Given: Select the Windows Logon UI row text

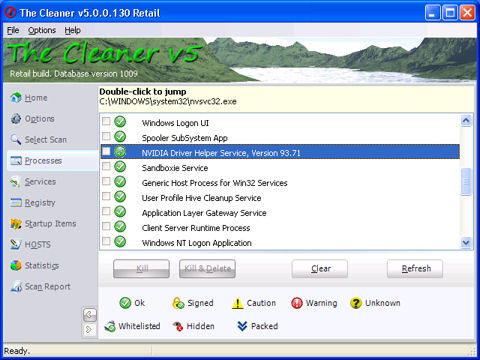Looking at the screenshot, I should (175, 123).
